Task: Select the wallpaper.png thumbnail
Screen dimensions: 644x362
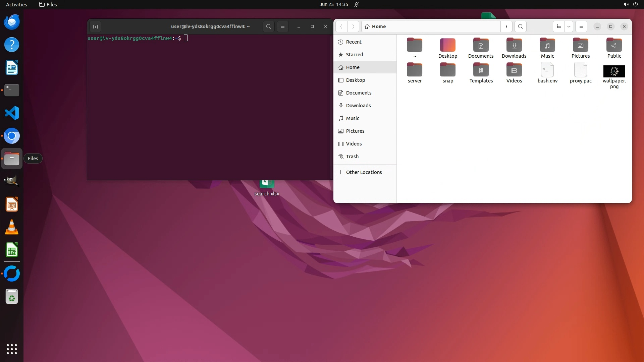Action: tap(614, 71)
